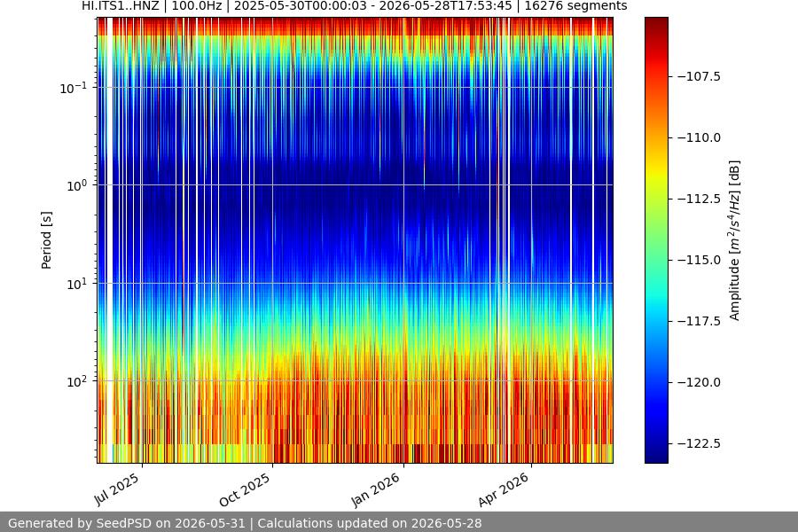This screenshot has width=798, height=532.
Task: Click inside the spectrogram plot area
Action: click(356, 240)
